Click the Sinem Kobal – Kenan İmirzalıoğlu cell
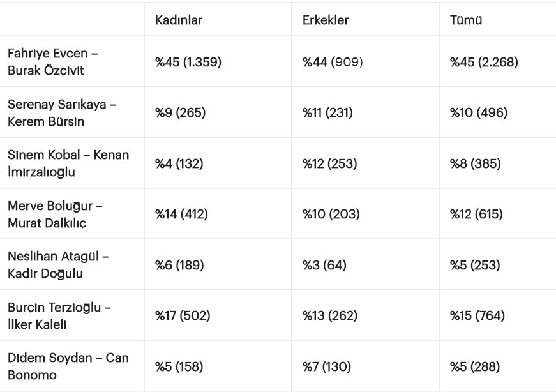 68,163
